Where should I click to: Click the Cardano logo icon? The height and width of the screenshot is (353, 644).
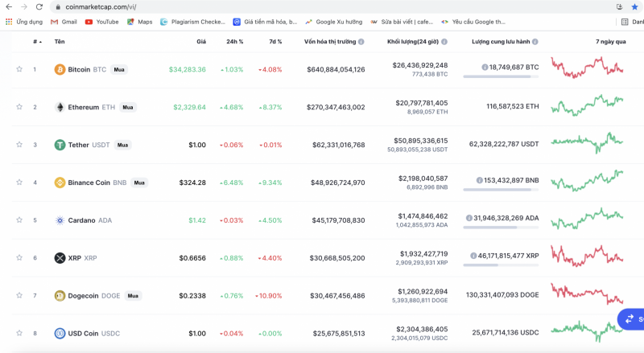pyautogui.click(x=60, y=220)
